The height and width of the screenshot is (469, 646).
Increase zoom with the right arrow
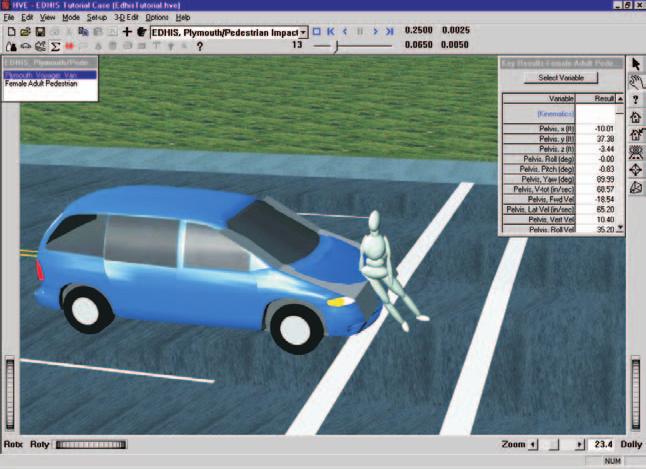pyautogui.click(x=580, y=445)
